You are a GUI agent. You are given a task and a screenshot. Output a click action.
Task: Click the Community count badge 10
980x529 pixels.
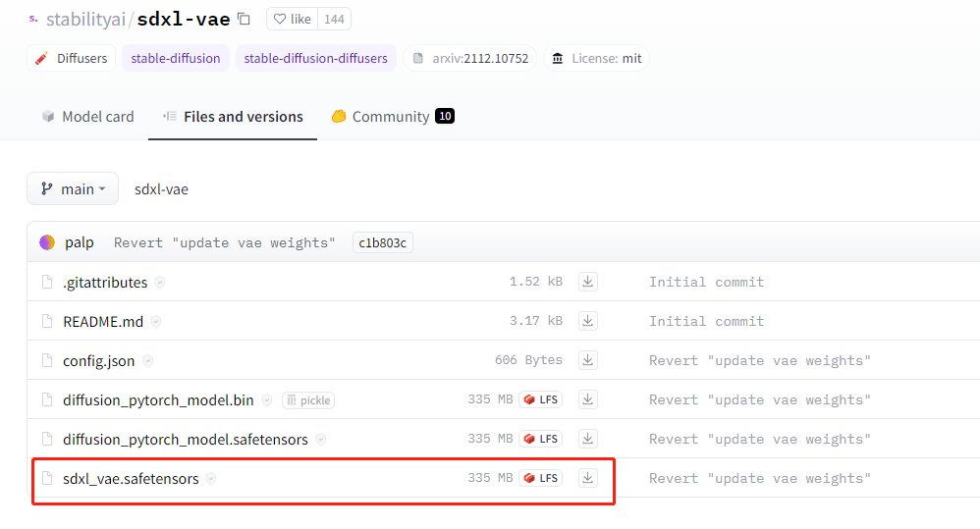445,116
